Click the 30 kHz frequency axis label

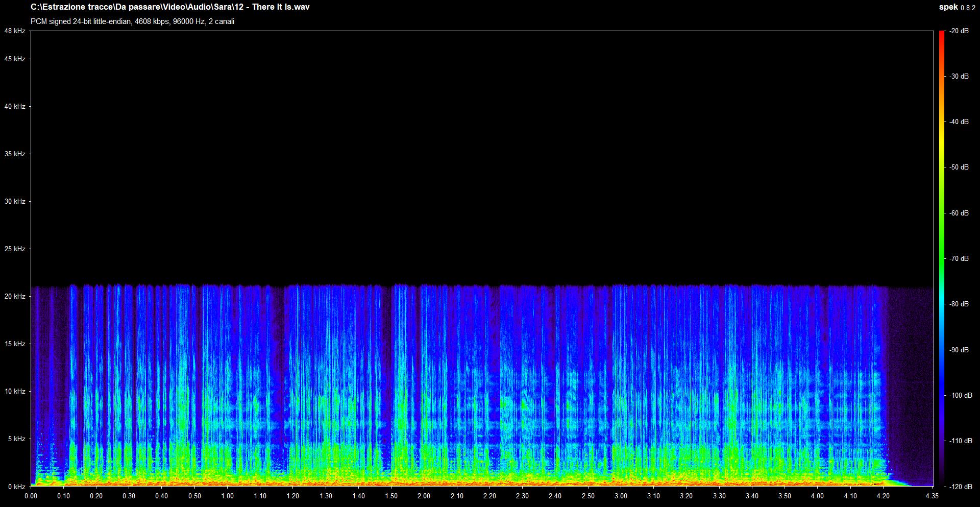[15, 202]
